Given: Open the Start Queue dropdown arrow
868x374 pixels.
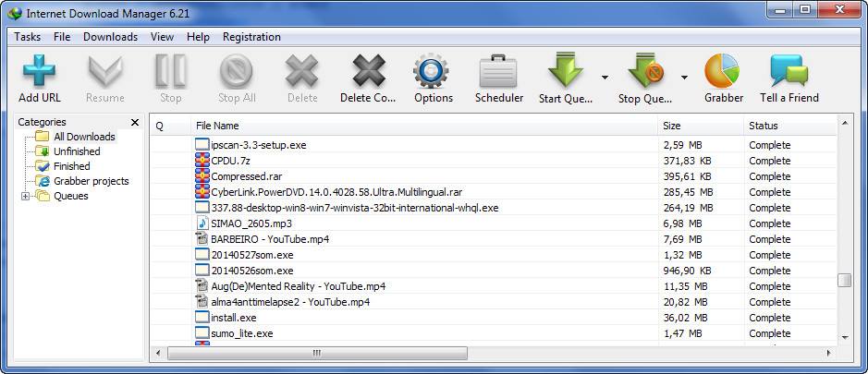Looking at the screenshot, I should point(605,78).
